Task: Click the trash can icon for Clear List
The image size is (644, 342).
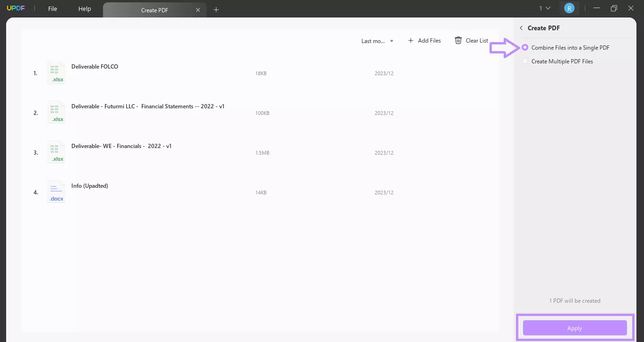Action: [x=458, y=41]
